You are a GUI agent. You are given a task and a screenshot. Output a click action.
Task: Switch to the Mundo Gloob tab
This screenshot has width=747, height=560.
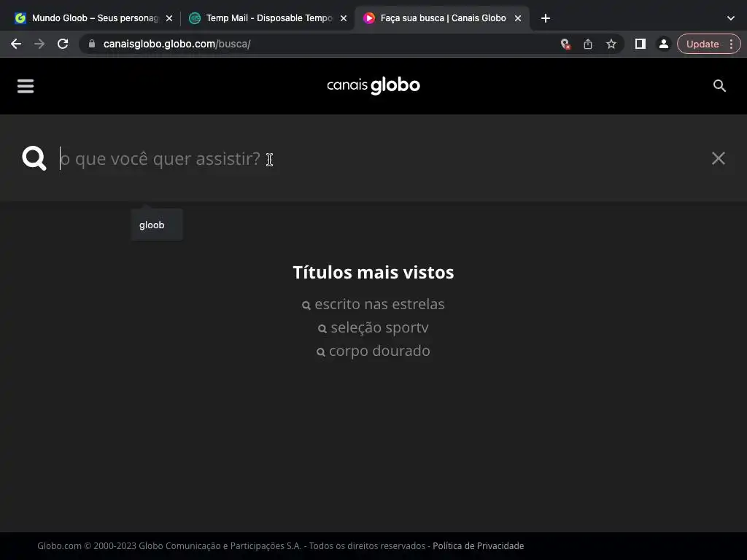94,18
